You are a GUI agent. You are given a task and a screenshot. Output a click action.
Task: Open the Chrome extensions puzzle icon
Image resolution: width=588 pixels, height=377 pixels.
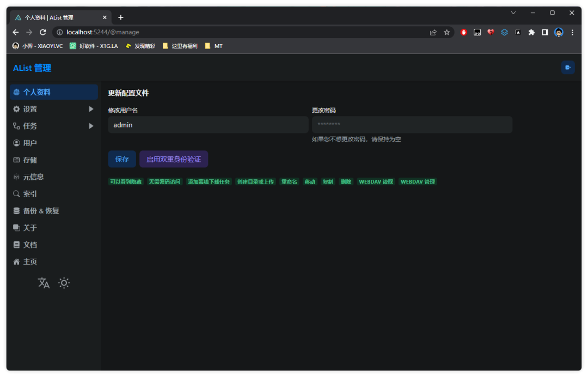(x=531, y=32)
